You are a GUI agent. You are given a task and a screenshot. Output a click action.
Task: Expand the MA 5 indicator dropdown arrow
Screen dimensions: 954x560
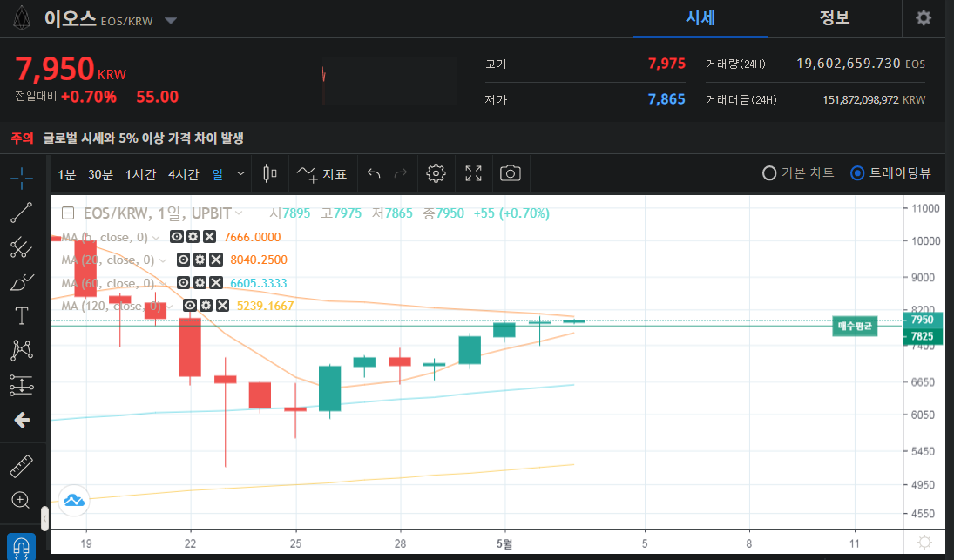pos(156,237)
